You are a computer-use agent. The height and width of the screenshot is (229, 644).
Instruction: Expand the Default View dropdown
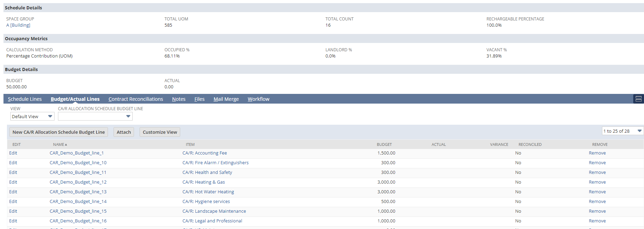(x=32, y=116)
